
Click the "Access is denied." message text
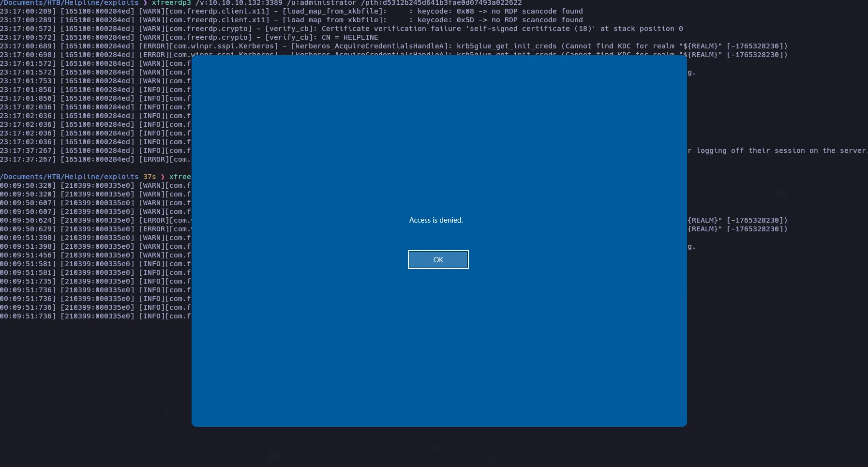click(436, 220)
